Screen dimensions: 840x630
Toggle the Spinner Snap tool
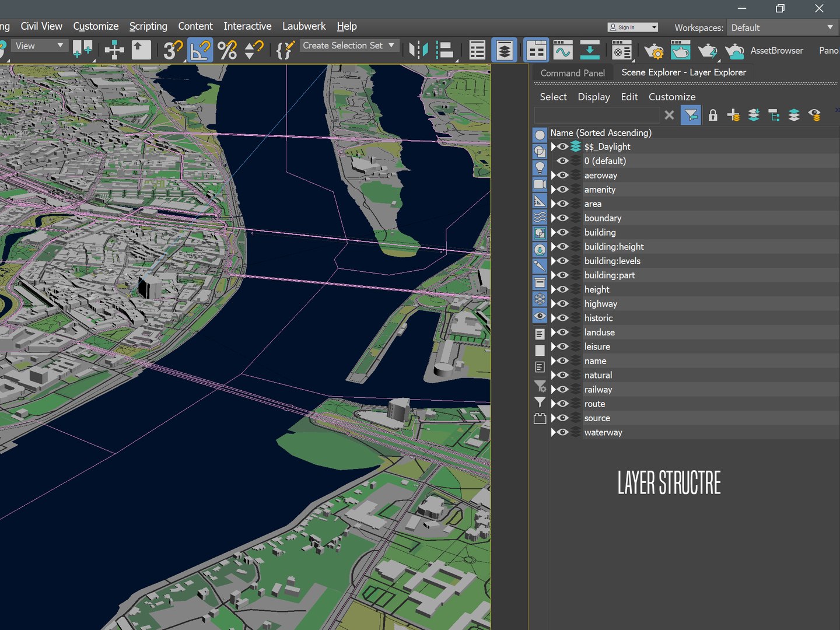(254, 50)
